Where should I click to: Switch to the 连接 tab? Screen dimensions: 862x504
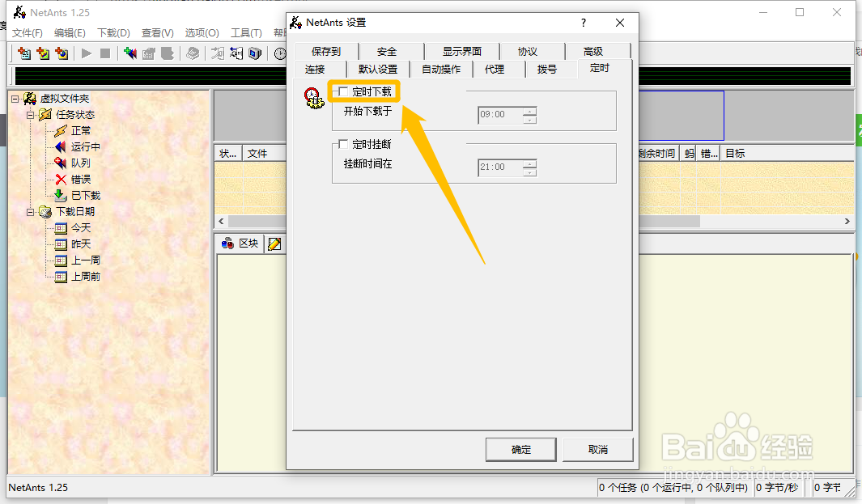point(315,70)
